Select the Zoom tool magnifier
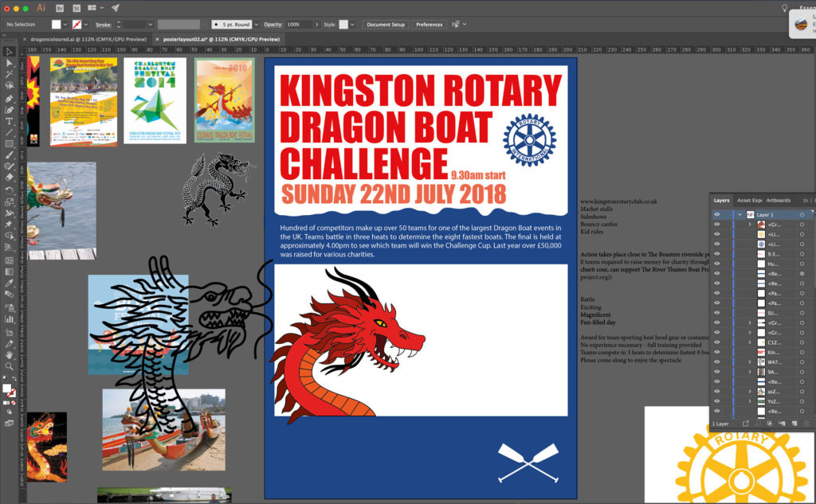This screenshot has width=816, height=504. [x=9, y=366]
